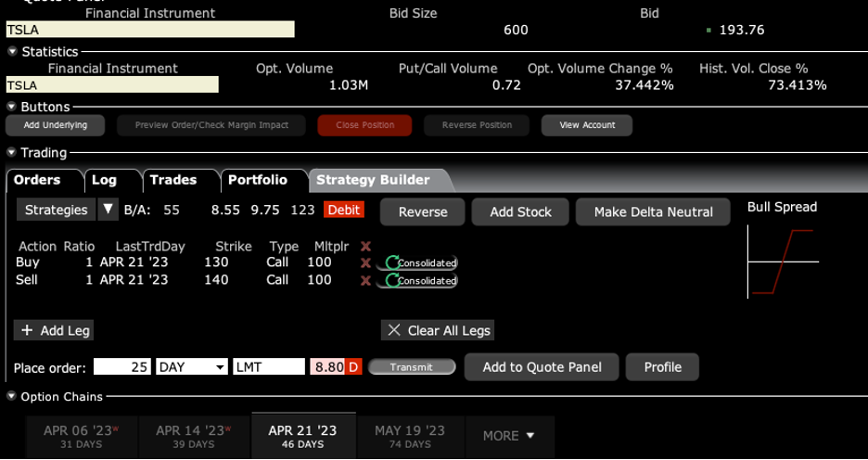Remove the Buy 130 Call leg
868x460 pixels.
(x=365, y=263)
